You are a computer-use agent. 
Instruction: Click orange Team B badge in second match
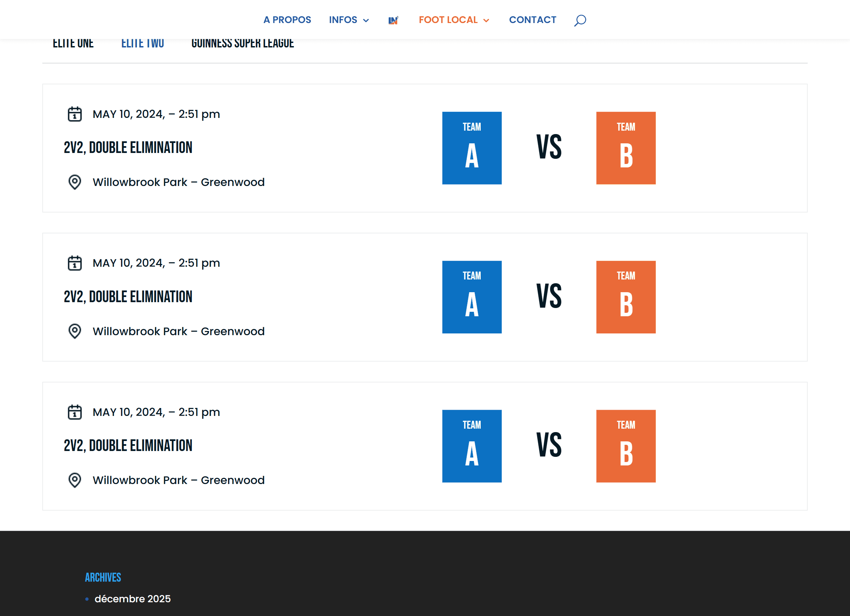tap(625, 297)
